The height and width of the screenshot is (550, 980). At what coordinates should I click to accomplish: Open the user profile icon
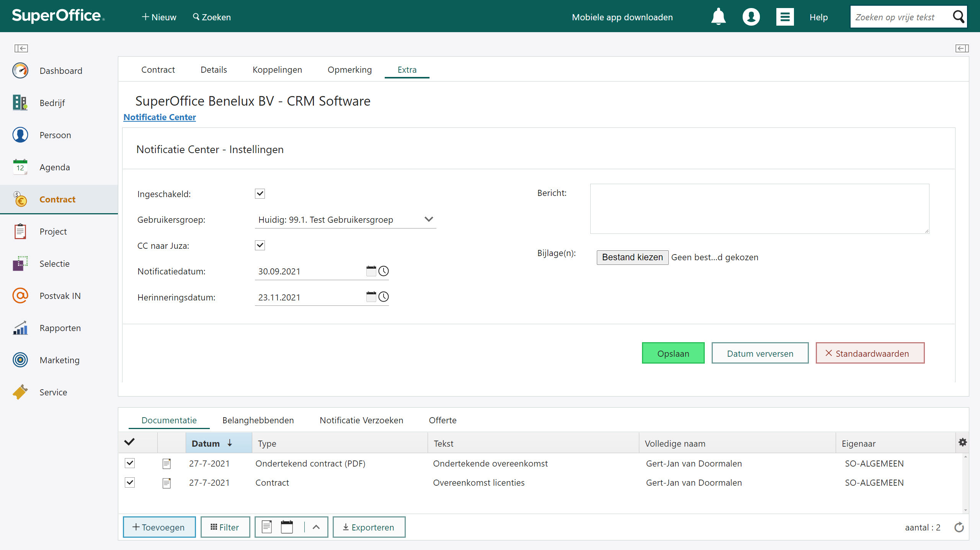tap(751, 17)
